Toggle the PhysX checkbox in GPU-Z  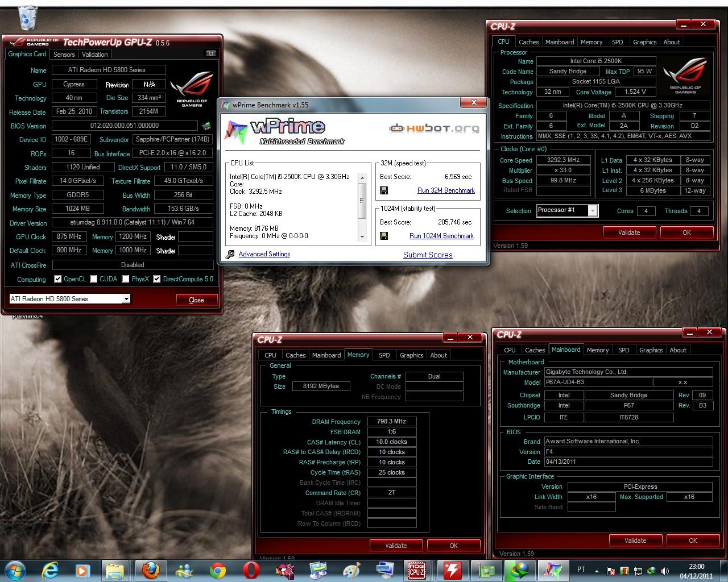[126, 279]
